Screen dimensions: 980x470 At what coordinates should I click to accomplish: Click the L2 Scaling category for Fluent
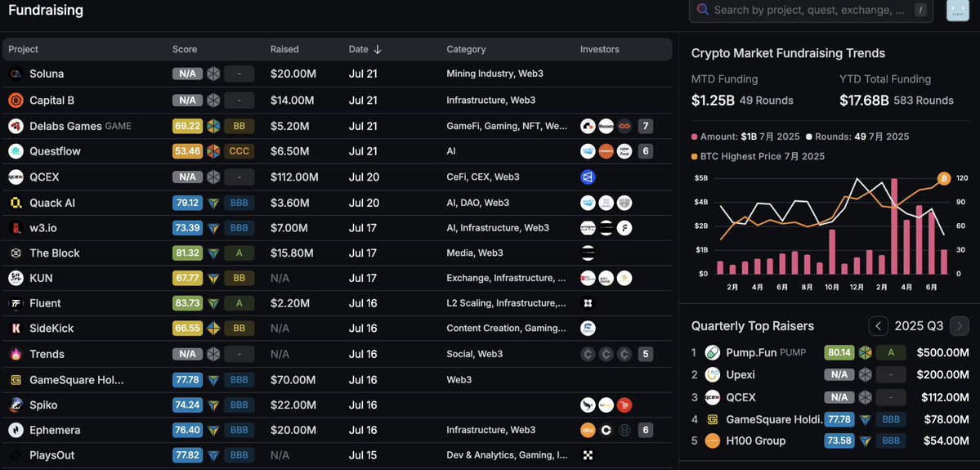point(507,303)
